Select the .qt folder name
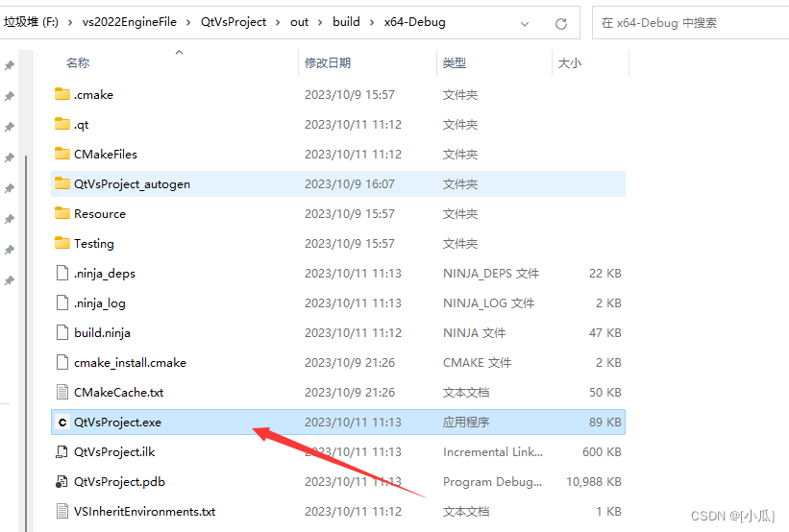The height and width of the screenshot is (532, 789). [81, 125]
